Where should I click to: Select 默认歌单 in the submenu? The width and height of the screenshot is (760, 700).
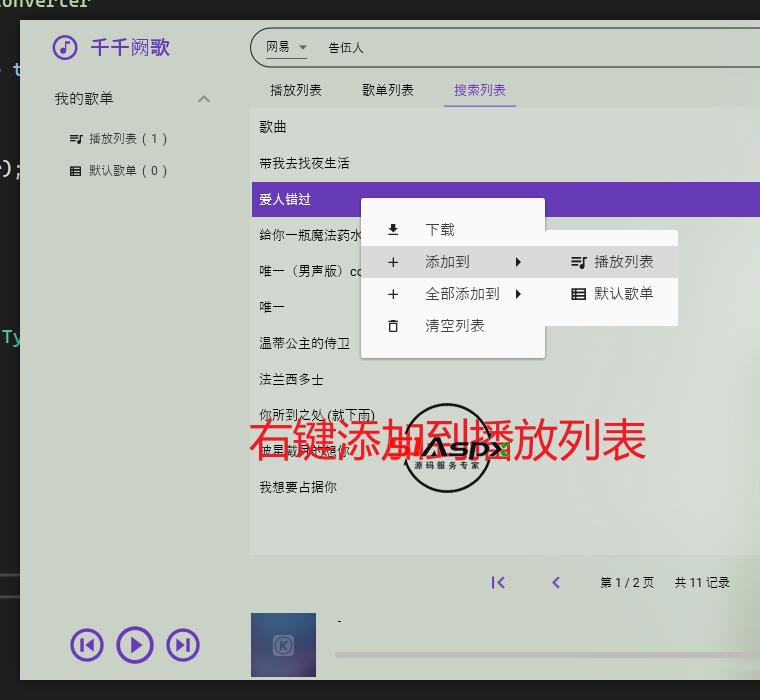(612, 294)
